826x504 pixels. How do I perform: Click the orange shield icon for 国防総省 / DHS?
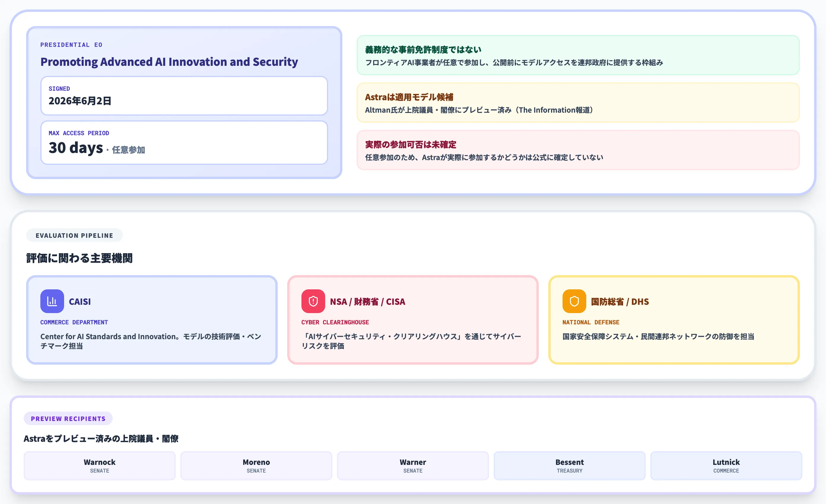pyautogui.click(x=574, y=301)
